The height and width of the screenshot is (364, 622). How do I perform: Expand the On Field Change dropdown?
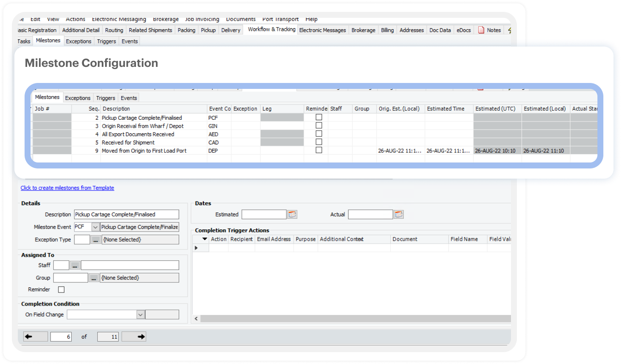click(x=141, y=315)
